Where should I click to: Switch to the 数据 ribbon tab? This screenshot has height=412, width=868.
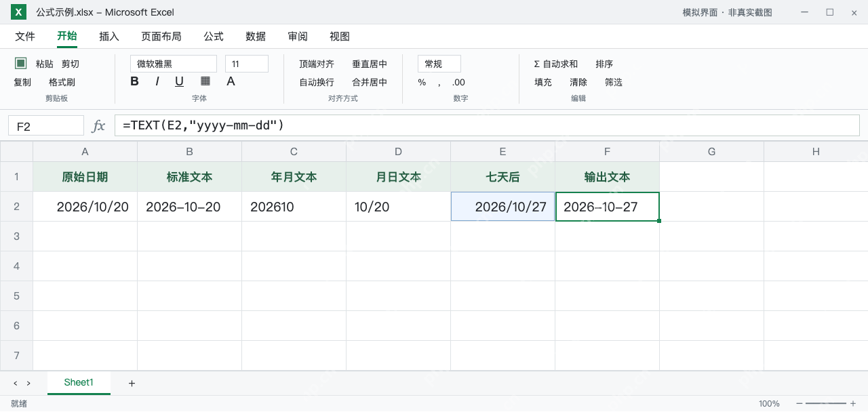[x=256, y=37]
